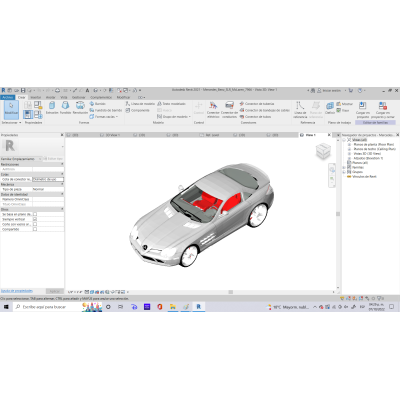Open the Ayuda de propiedades link
The height and width of the screenshot is (400, 400).
click(17, 291)
